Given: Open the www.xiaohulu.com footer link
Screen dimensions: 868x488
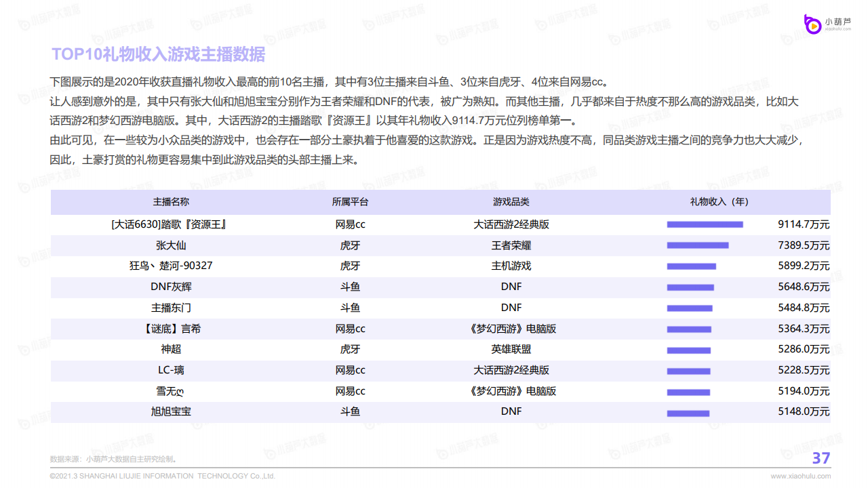Looking at the screenshot, I should pyautogui.click(x=800, y=476).
